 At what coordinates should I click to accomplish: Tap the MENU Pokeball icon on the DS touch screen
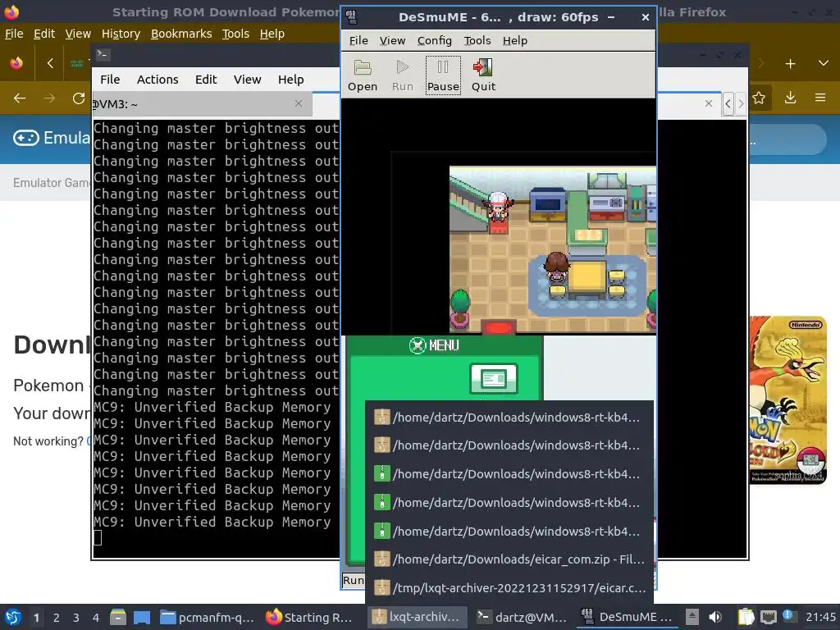pyautogui.click(x=417, y=345)
